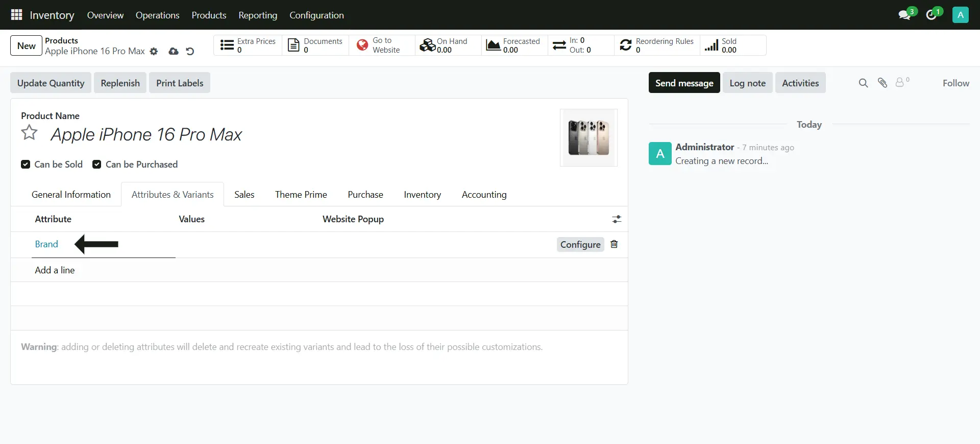Screen dimensions: 980x444
Task: Click Add a line link
Action: click(x=55, y=270)
